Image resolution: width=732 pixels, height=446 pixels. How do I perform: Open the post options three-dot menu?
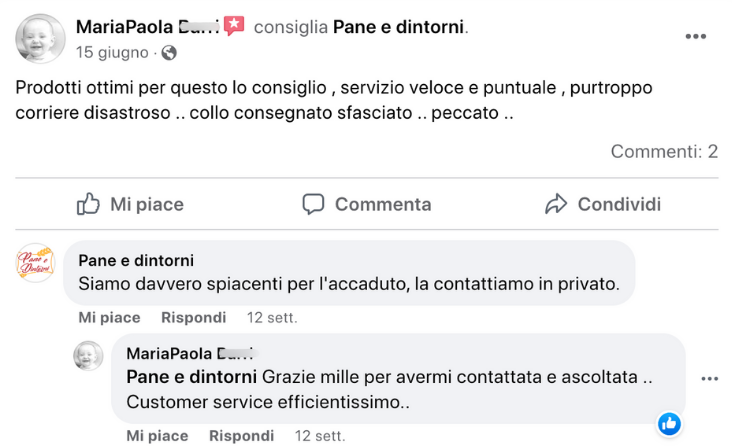point(696,37)
